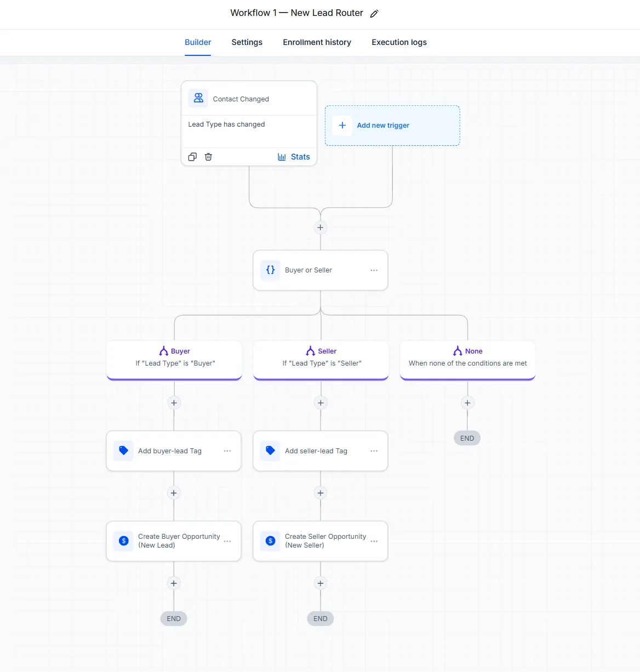Viewport: 640px width, 672px height.
Task: Open Create Buyer Opportunity options menu
Action: coord(227,541)
